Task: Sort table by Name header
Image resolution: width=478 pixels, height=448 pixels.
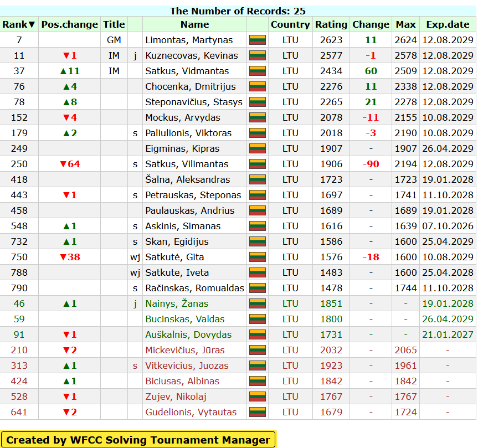Action: [194, 24]
